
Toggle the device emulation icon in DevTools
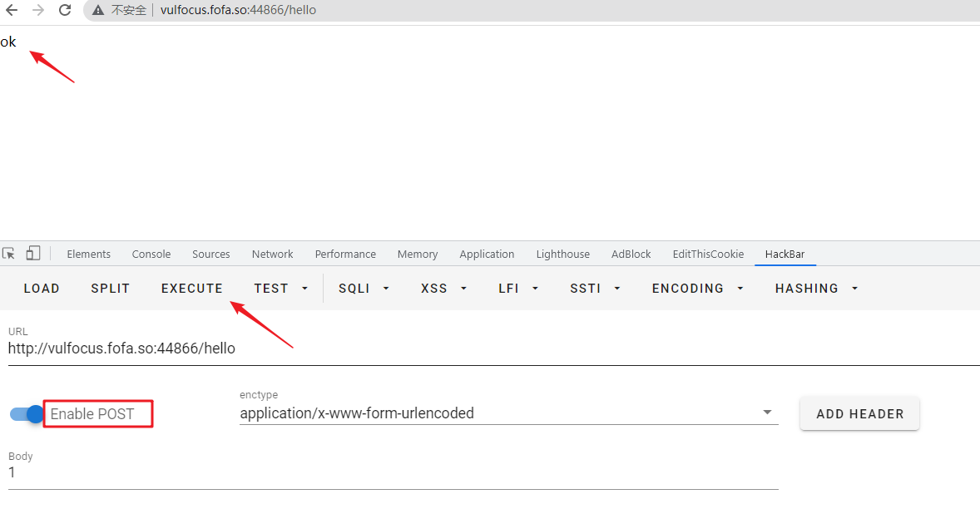[32, 252]
